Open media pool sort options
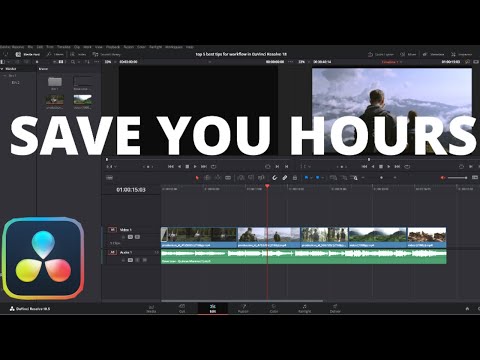Viewport: 480px width, 360px height. (x=87, y=62)
